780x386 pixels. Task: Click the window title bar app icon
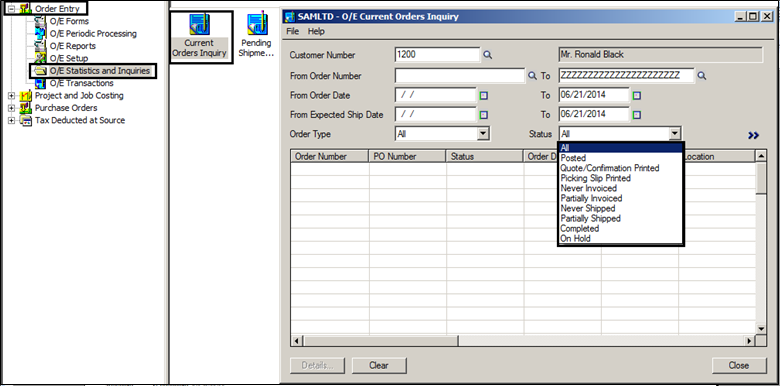290,16
